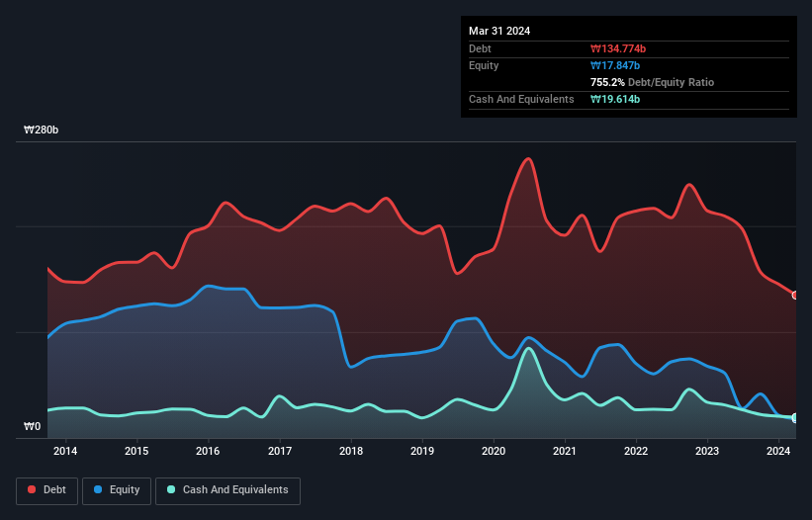Viewport: 812px width, 520px height.
Task: Select the Cash endpoint marker for Mar 2024
Action: tap(795, 417)
